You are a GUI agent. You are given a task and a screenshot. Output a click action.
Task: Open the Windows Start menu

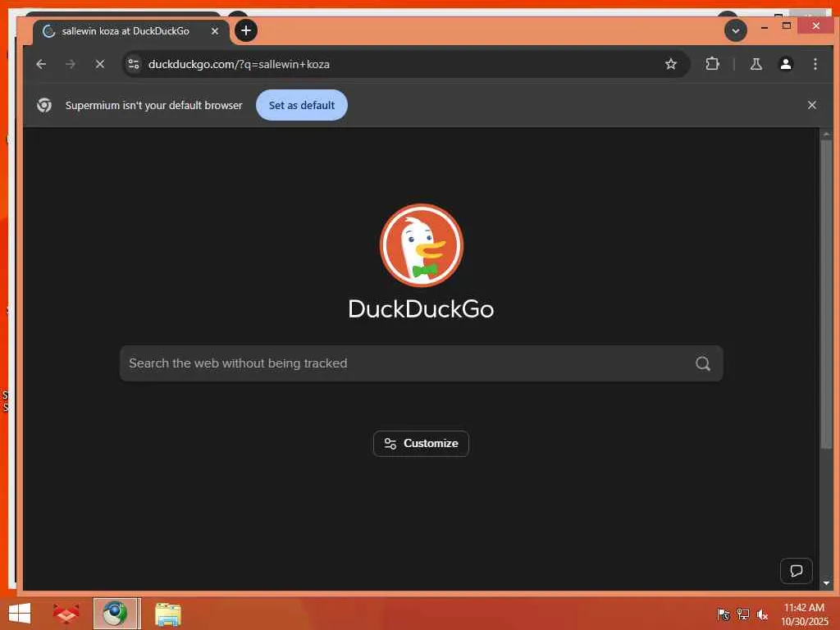20,614
